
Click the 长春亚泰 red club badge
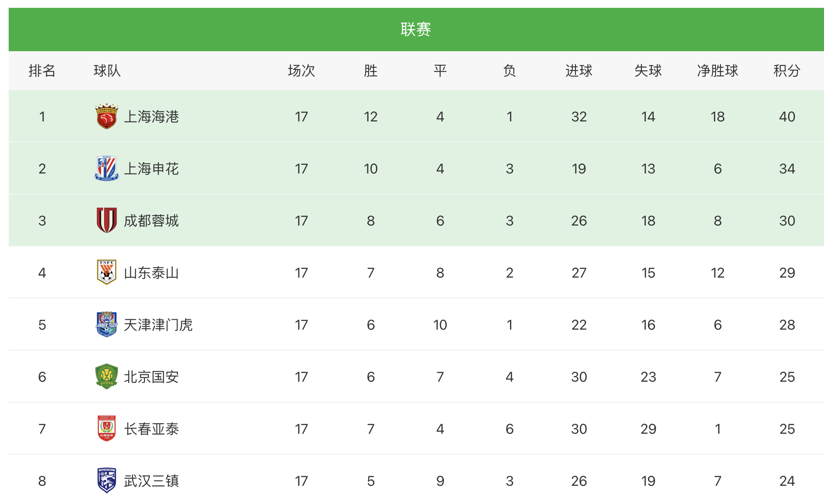tap(106, 429)
